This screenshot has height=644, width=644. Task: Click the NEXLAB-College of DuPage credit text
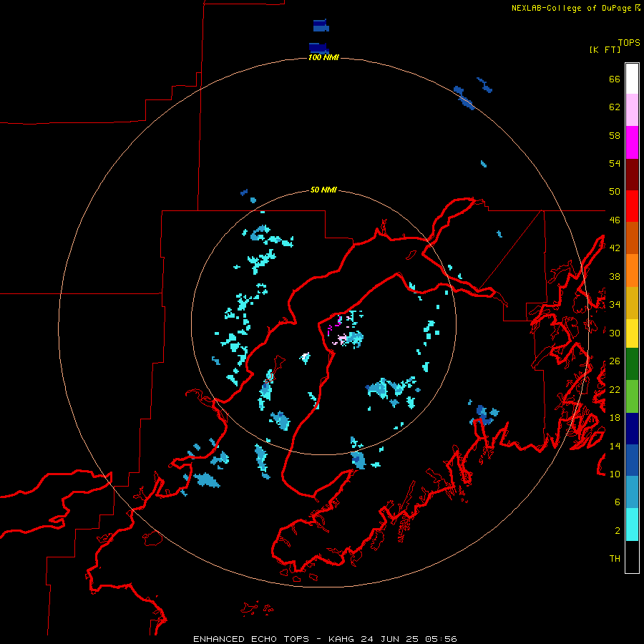pos(575,8)
